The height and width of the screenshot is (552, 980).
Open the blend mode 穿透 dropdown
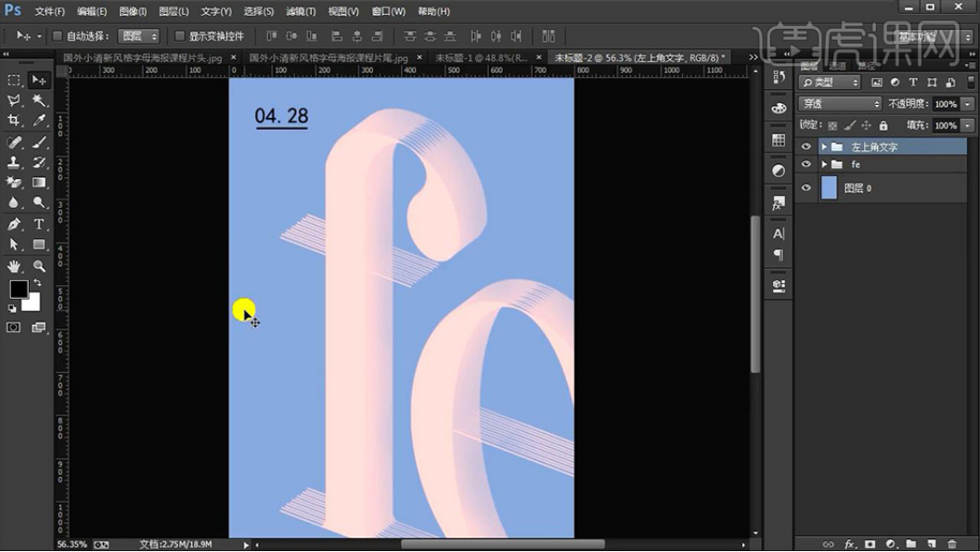coord(840,104)
